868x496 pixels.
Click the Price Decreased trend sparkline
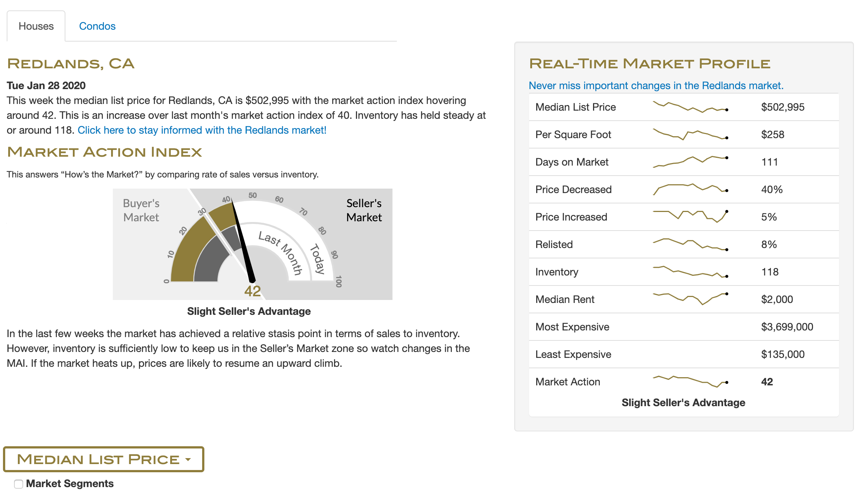(x=690, y=189)
